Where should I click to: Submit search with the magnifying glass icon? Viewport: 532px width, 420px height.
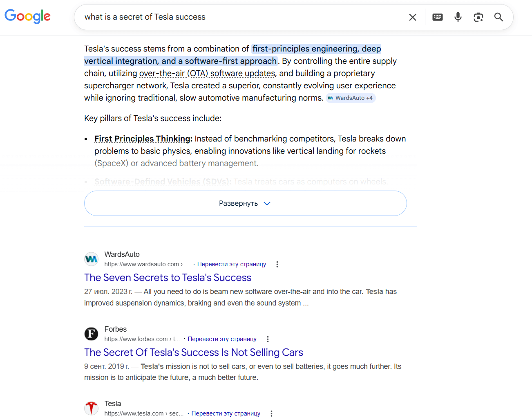coord(498,17)
